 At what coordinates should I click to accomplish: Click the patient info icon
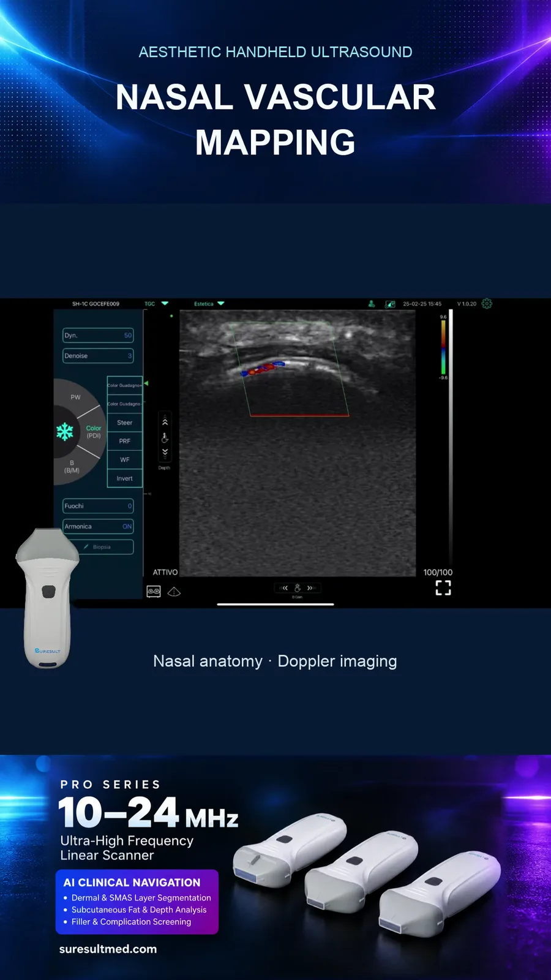point(371,303)
